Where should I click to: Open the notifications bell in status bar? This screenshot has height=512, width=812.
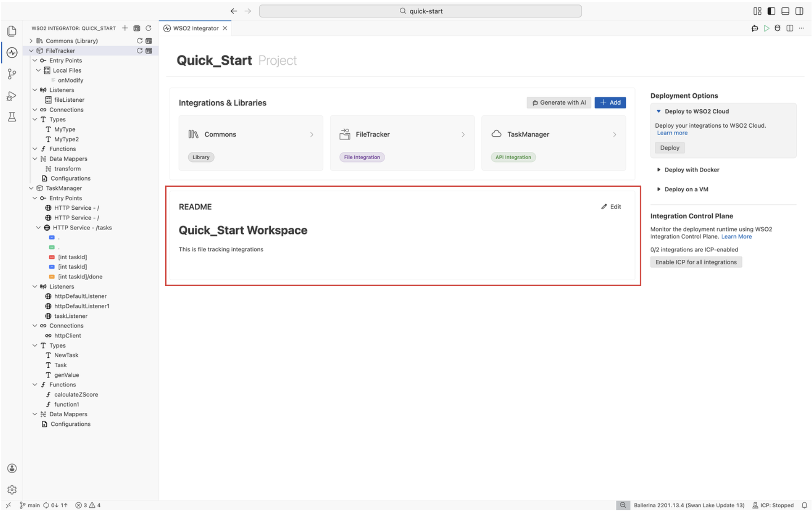(804, 505)
